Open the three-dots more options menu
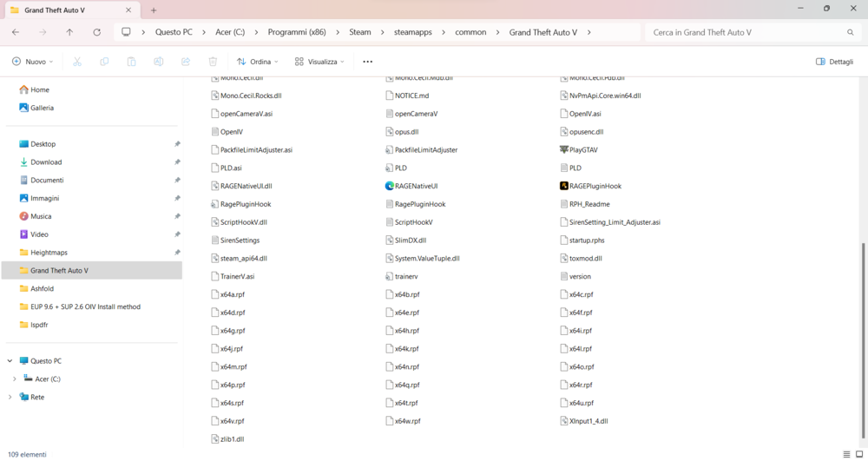Viewport: 868px width, 461px height. (x=367, y=62)
